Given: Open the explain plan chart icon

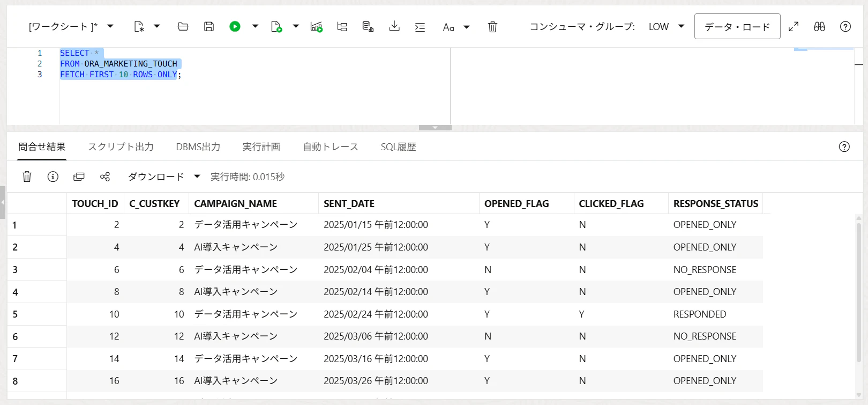Looking at the screenshot, I should [316, 26].
